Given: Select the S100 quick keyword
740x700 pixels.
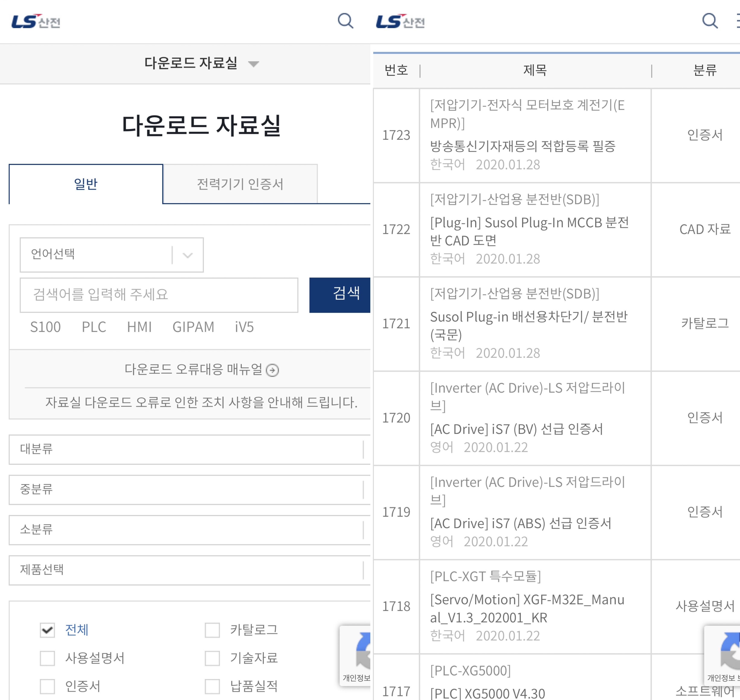Looking at the screenshot, I should 45,327.
